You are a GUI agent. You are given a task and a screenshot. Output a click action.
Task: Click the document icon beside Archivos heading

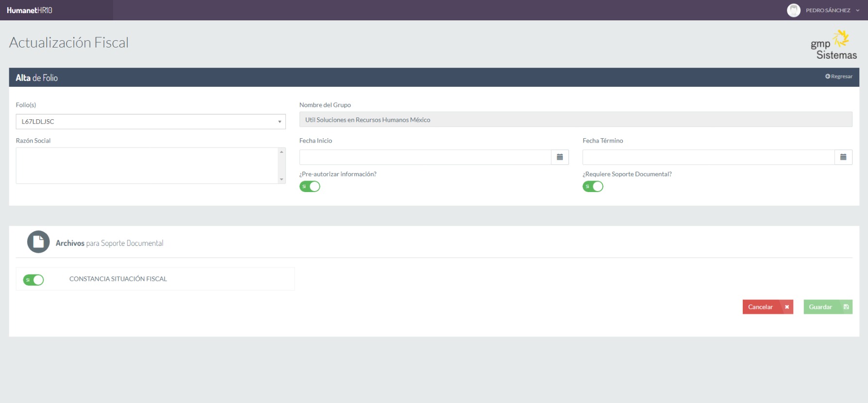point(38,242)
